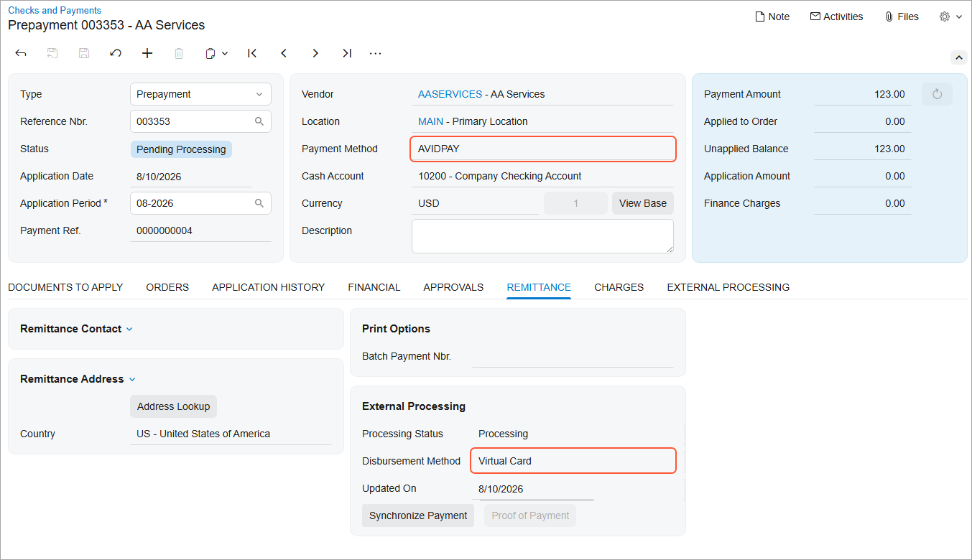Open the MAIN location link
The width and height of the screenshot is (972, 560).
(x=430, y=121)
